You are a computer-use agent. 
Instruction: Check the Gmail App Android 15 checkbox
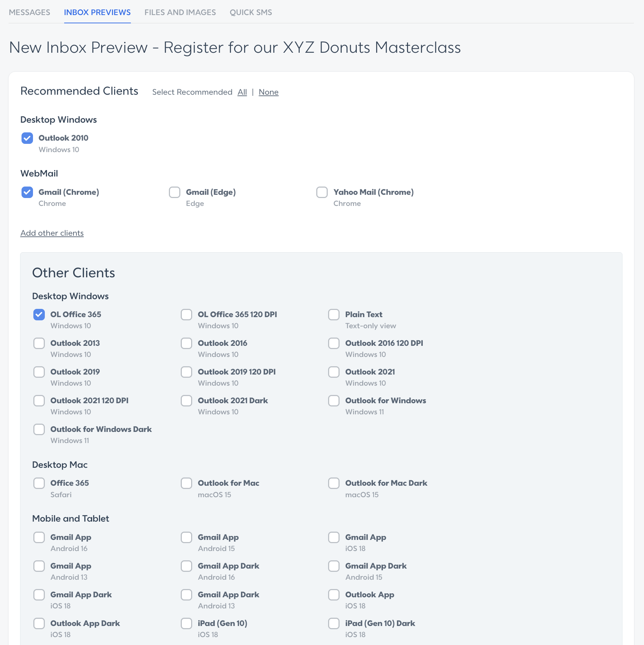click(x=186, y=537)
